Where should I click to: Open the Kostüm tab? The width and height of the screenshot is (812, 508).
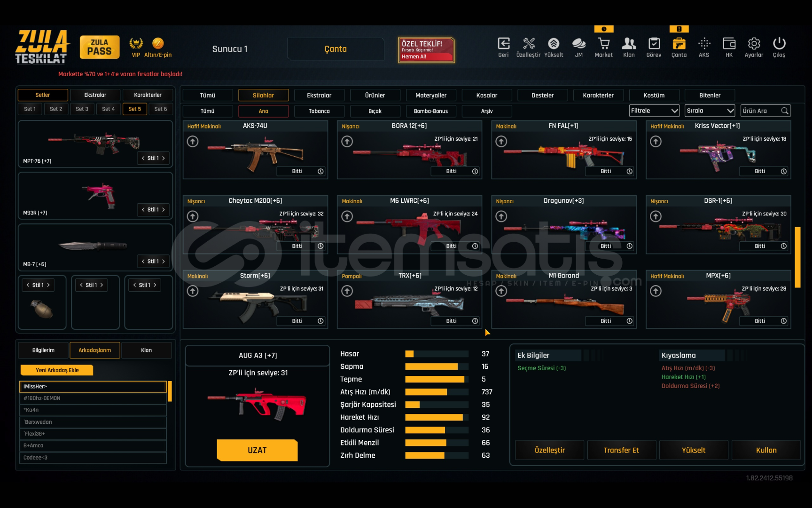coord(654,95)
